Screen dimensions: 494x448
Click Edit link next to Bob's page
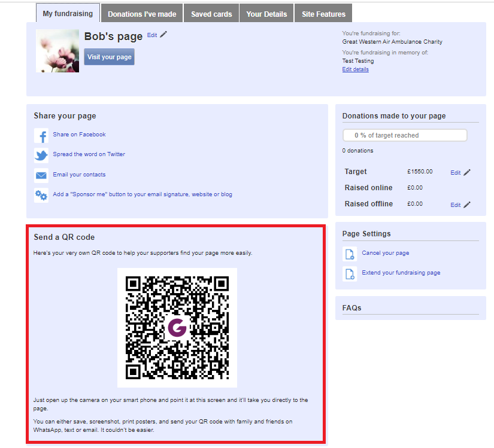[152, 35]
